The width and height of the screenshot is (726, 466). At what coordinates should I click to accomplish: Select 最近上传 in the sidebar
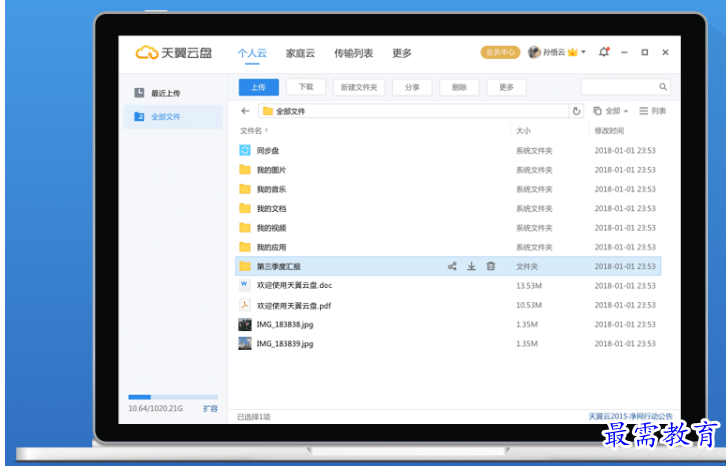coord(173,93)
